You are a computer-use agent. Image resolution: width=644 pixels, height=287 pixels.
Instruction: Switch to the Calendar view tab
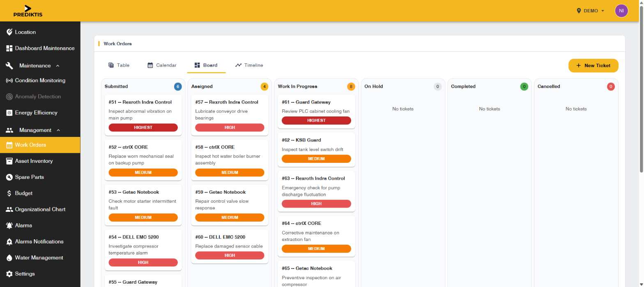(162, 65)
